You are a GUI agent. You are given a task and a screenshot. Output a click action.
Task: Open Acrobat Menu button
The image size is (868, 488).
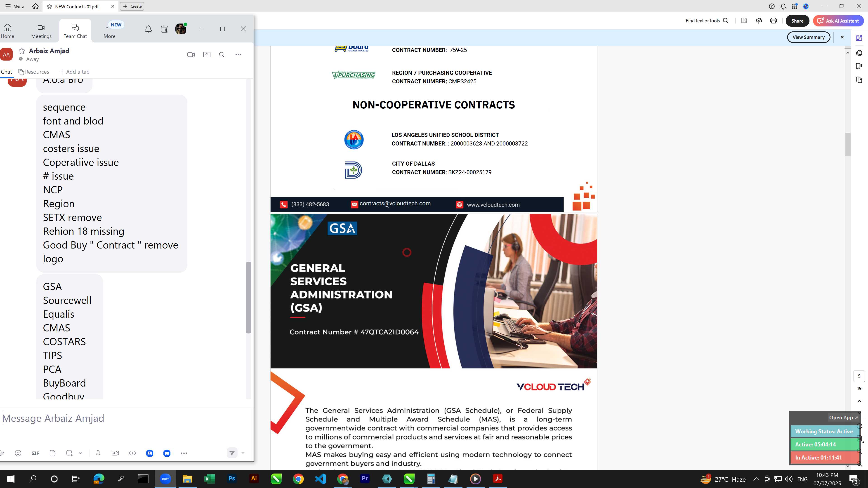point(14,6)
